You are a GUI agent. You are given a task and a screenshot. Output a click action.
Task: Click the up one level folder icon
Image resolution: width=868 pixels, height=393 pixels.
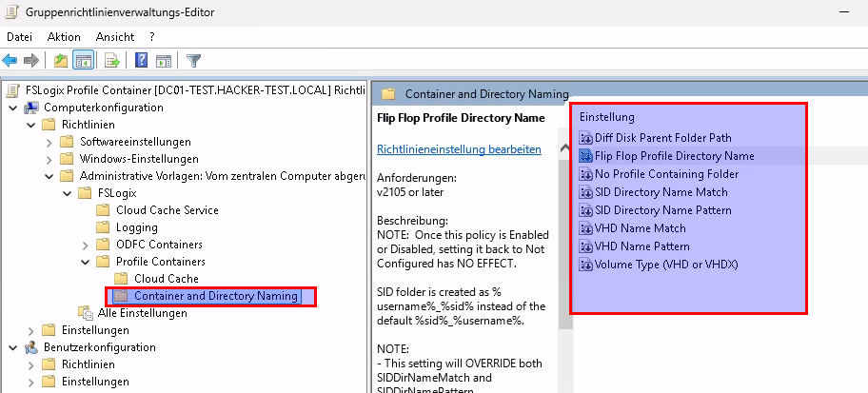[x=61, y=61]
